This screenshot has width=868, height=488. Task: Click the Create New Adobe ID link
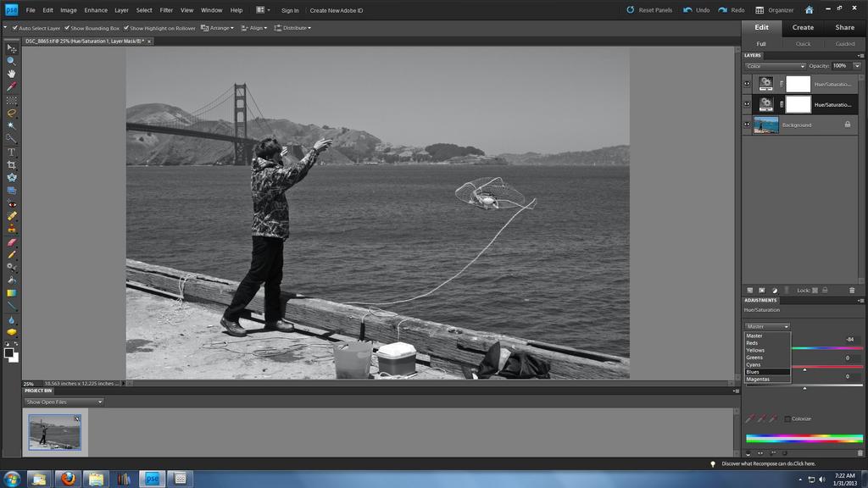[x=336, y=10]
